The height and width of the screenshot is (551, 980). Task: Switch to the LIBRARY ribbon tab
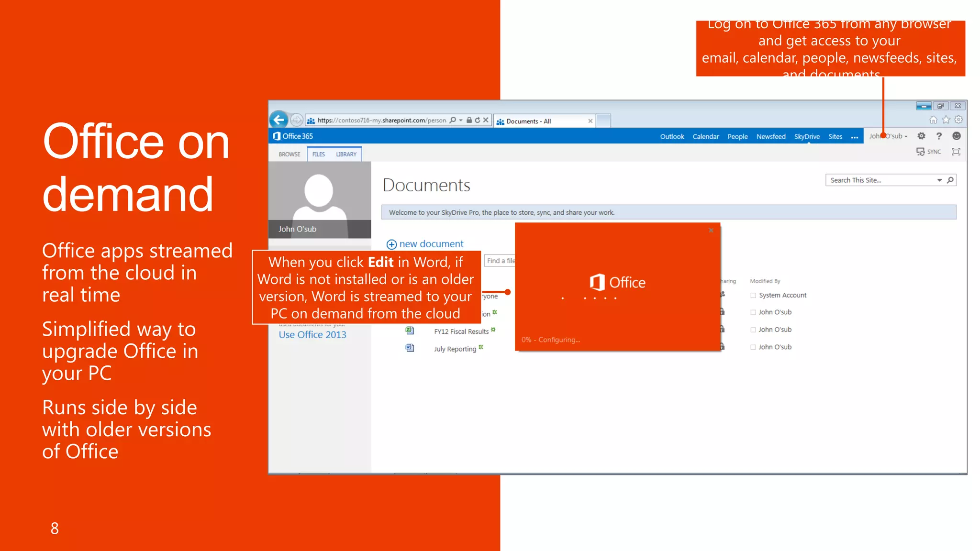coord(346,154)
